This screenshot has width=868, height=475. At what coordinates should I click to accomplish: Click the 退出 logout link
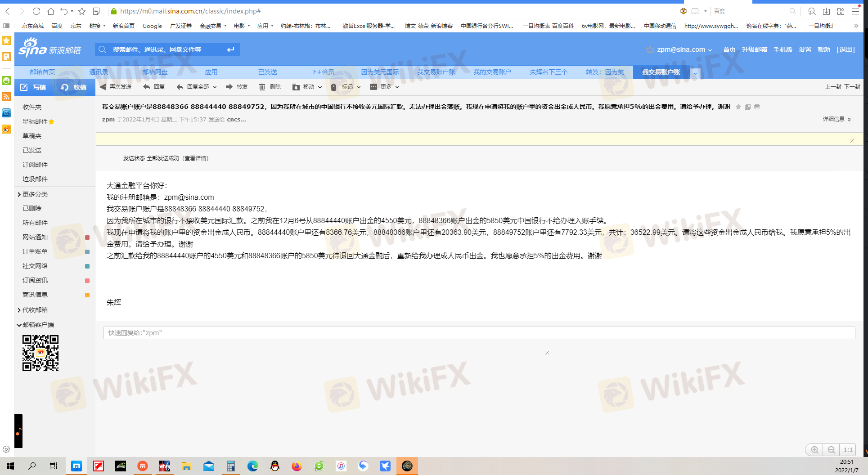point(846,49)
